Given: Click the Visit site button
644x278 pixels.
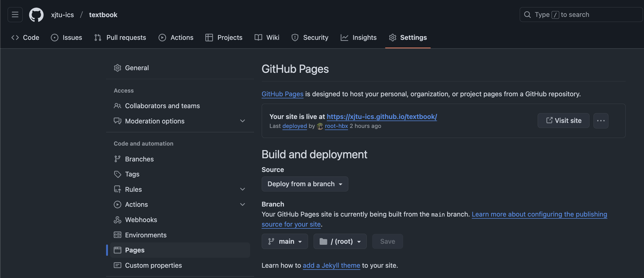Looking at the screenshot, I should coord(563,121).
